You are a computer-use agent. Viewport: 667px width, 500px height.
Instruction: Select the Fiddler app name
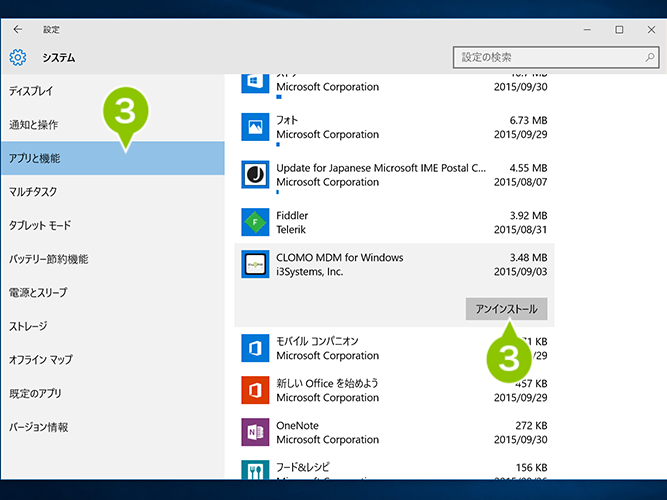[x=292, y=216]
